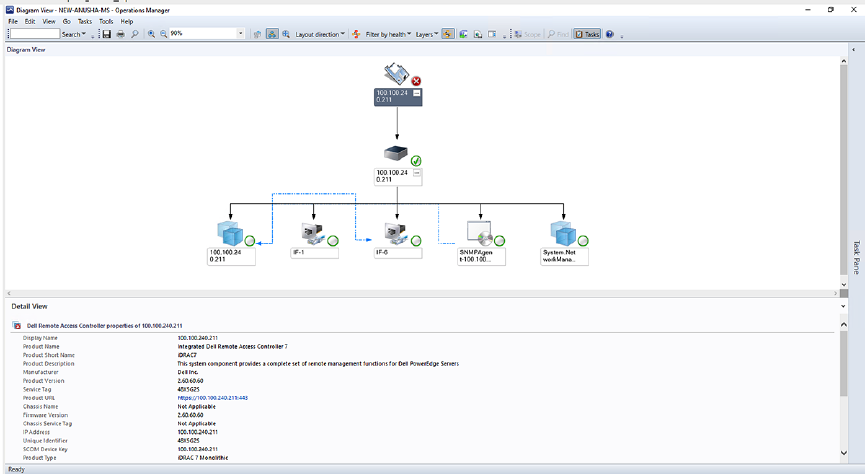
Task: Click the Find toolbar button
Action: pos(558,34)
